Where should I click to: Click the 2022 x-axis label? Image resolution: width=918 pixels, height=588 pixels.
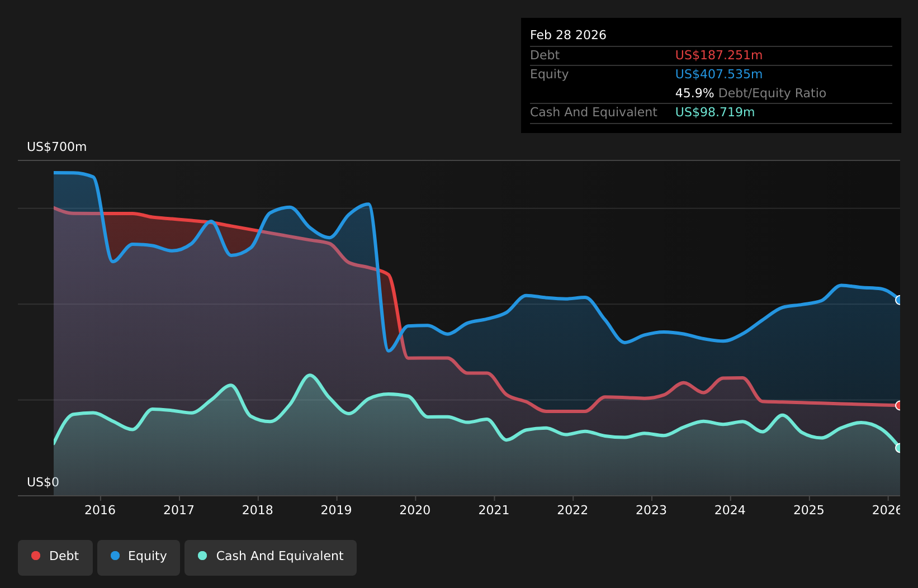point(573,510)
